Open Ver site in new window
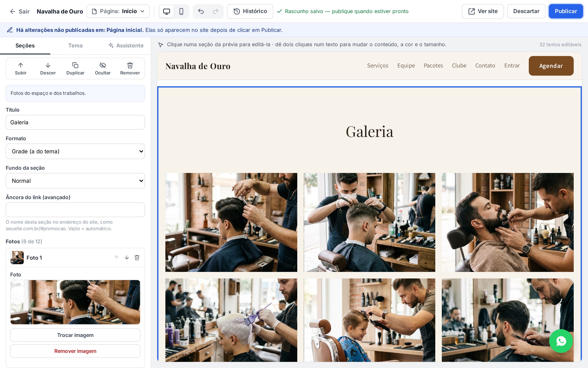Image resolution: width=588 pixels, height=368 pixels. [483, 11]
